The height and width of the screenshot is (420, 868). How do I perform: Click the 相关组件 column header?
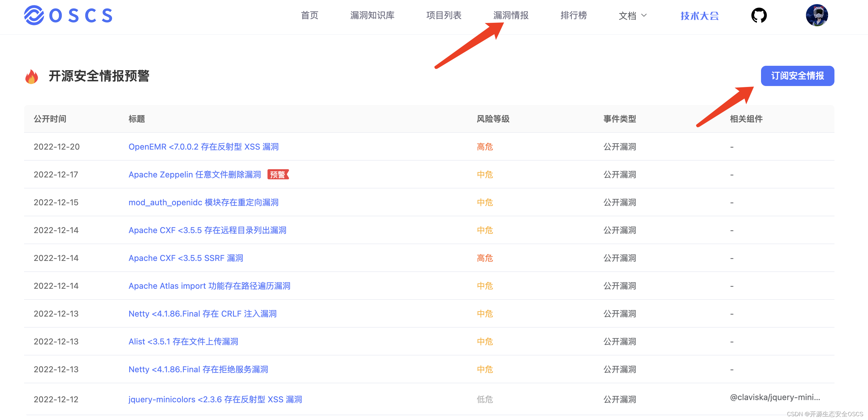click(x=746, y=119)
